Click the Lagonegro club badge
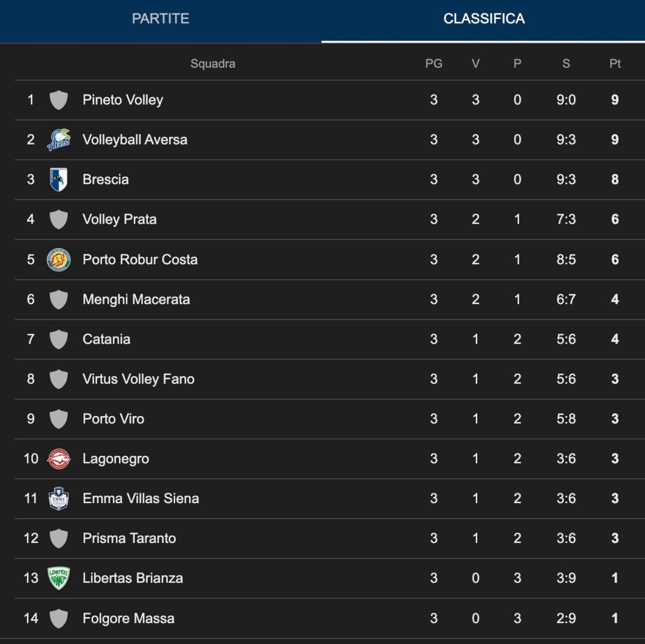Screen dimensions: 645x644 click(x=59, y=459)
